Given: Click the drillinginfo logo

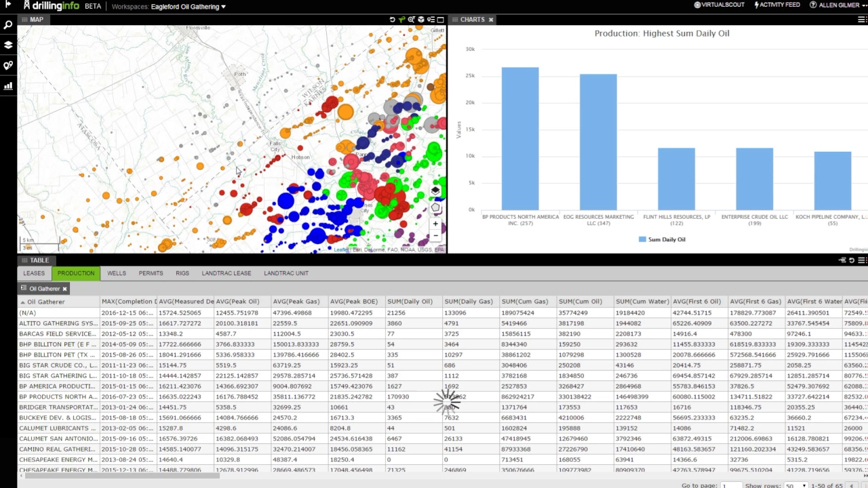Looking at the screenshot, I should click(52, 5).
